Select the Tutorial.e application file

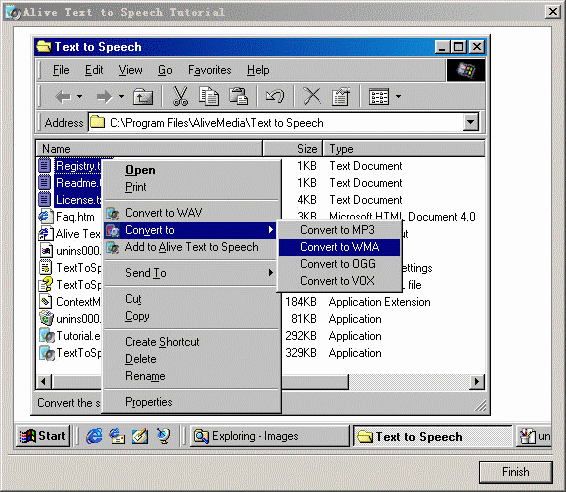70,336
